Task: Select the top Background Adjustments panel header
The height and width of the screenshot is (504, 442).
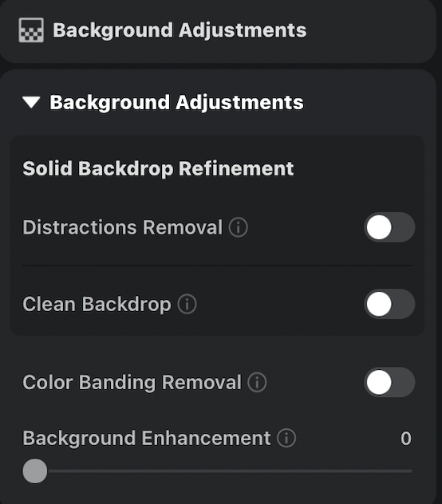Action: [218, 31]
